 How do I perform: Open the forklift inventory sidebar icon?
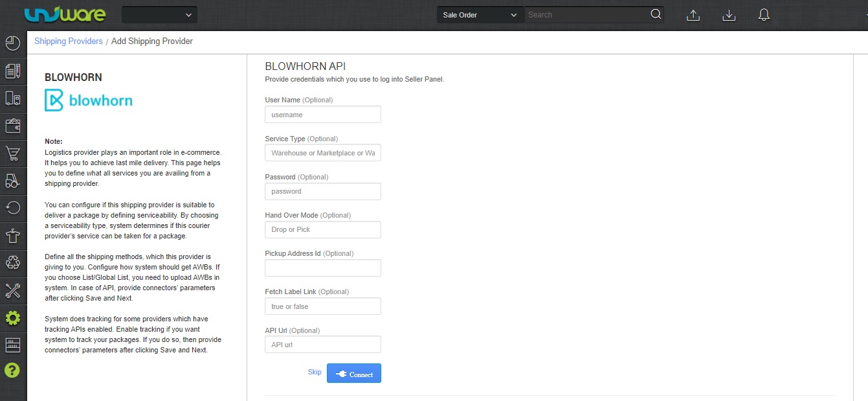click(x=13, y=181)
